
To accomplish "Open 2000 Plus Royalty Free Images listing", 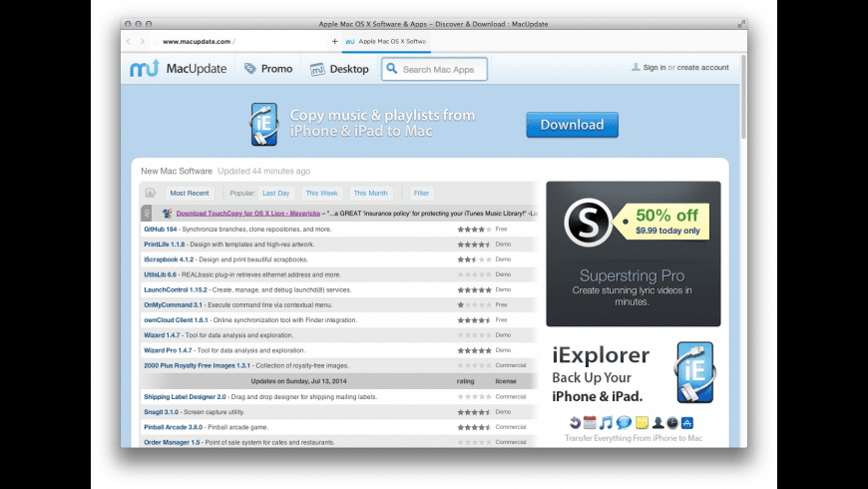I will (x=198, y=365).
